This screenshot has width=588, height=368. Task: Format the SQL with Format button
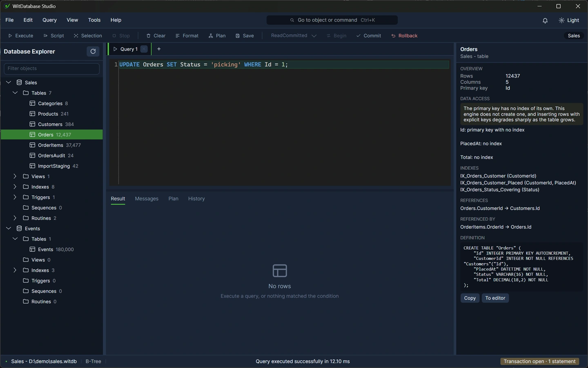[187, 35]
